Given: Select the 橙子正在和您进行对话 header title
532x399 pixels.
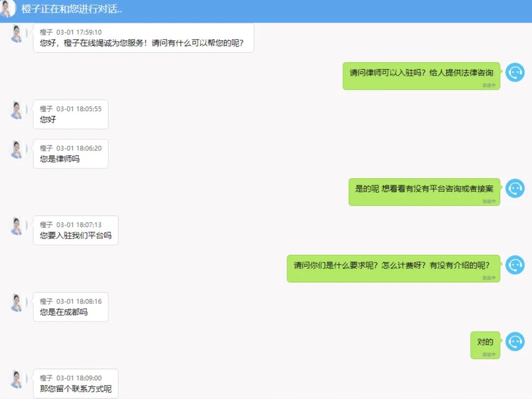Looking at the screenshot, I should point(69,9).
